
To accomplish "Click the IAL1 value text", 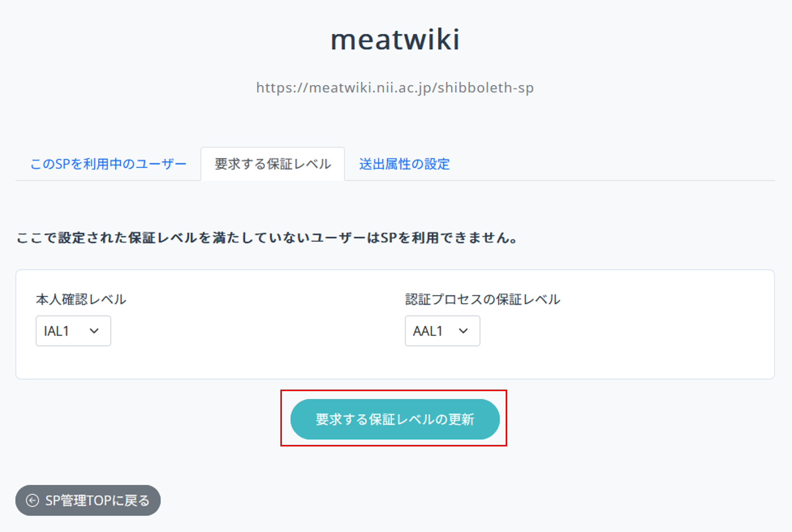I will pyautogui.click(x=56, y=331).
